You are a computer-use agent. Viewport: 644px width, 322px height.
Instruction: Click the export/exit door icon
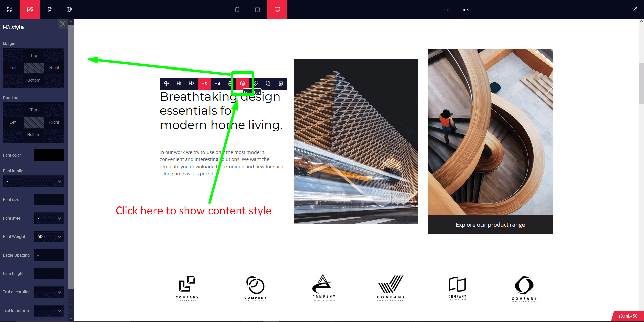click(69, 10)
